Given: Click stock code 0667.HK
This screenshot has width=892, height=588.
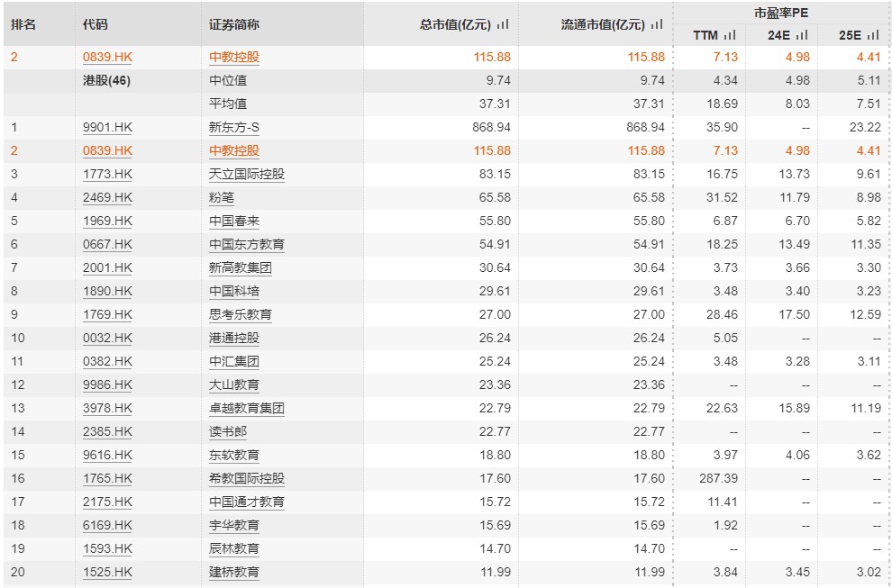Looking at the screenshot, I should pos(107,245).
